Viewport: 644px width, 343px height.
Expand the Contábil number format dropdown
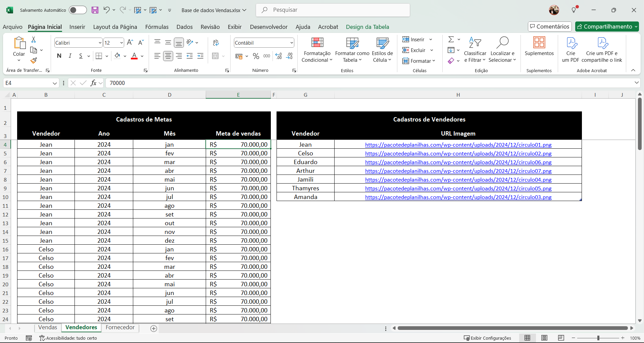click(x=291, y=43)
